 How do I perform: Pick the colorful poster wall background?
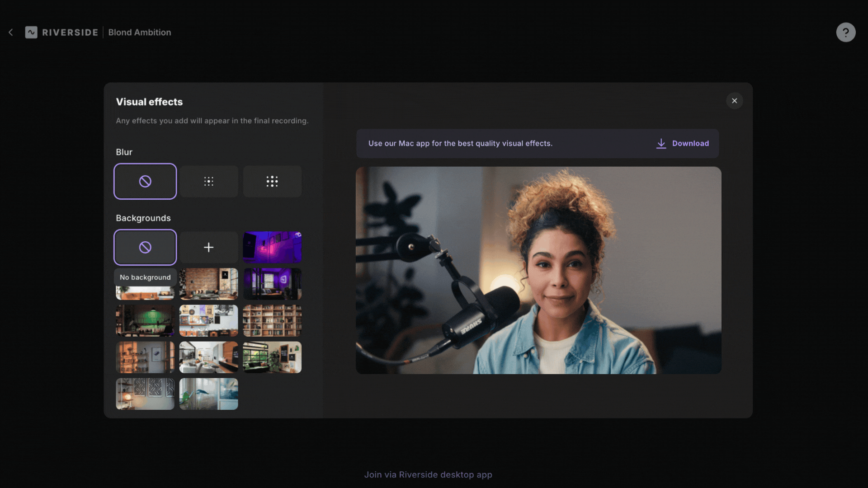coord(208,321)
